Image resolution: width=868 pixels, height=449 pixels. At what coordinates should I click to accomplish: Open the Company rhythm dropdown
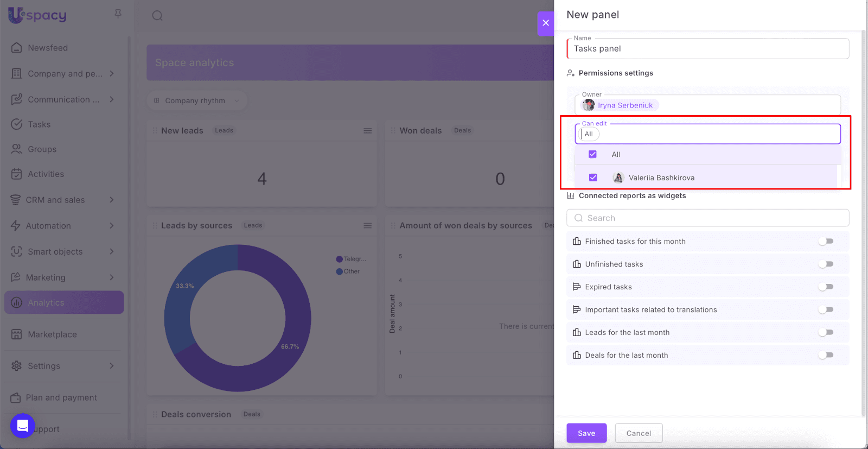pos(196,101)
